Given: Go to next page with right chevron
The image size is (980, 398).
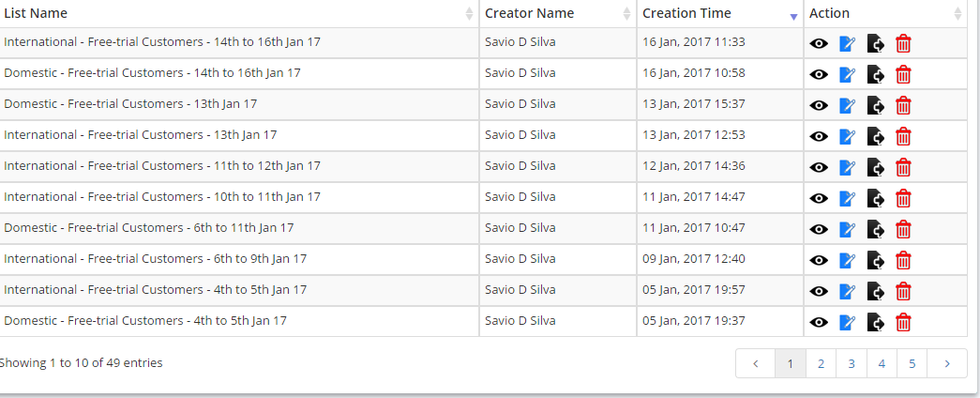Looking at the screenshot, I should (947, 363).
